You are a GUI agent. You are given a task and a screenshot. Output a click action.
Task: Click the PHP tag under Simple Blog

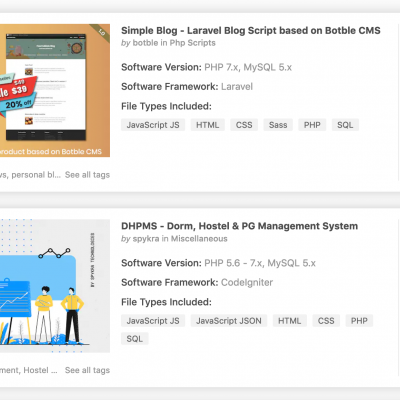point(312,125)
